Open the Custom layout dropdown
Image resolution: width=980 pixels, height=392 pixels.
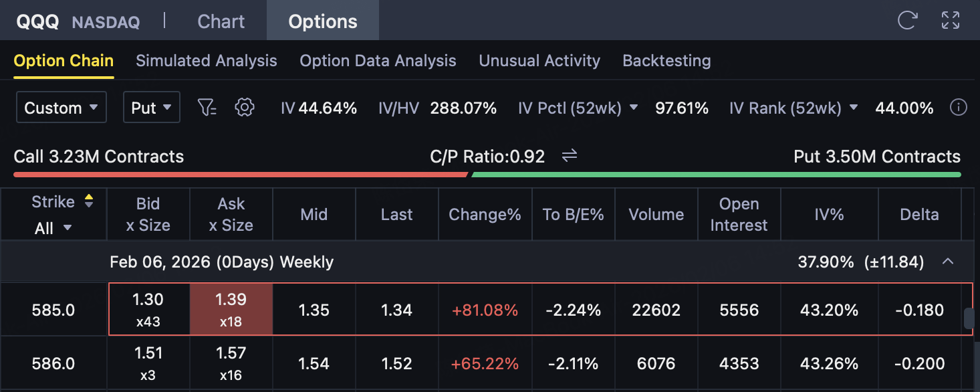pyautogui.click(x=62, y=108)
